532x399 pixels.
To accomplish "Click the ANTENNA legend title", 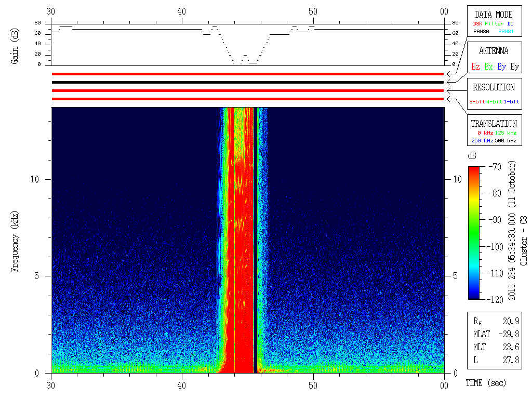I will click(x=494, y=51).
